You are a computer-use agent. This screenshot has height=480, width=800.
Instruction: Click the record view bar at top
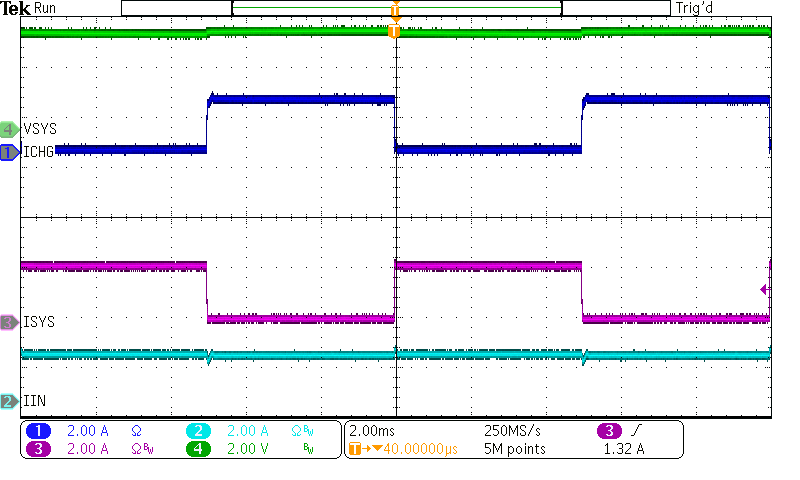(395, 8)
